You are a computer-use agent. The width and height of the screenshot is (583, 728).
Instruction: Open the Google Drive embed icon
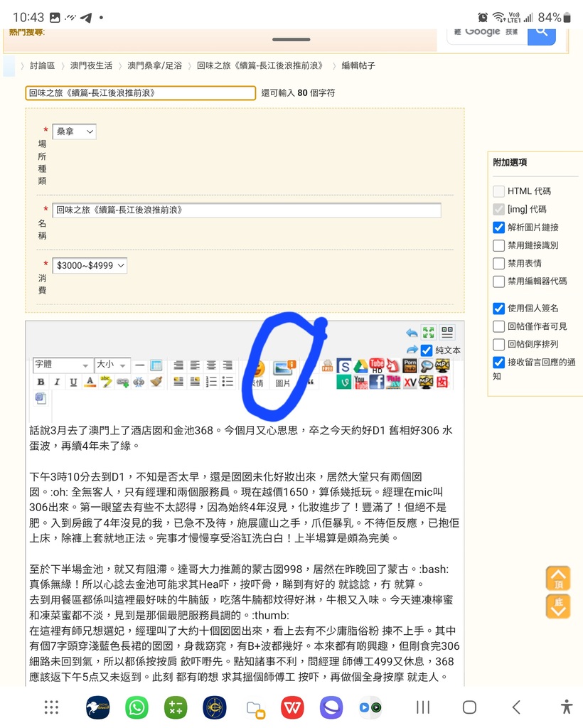click(x=360, y=366)
